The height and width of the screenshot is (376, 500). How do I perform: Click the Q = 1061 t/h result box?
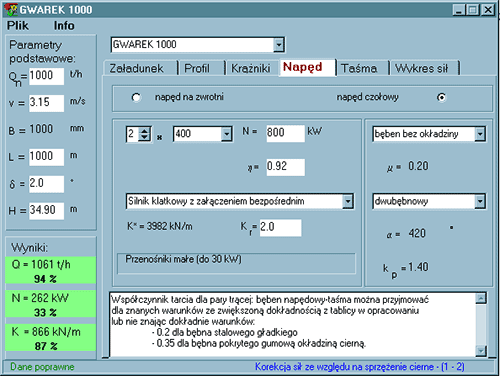(51, 270)
